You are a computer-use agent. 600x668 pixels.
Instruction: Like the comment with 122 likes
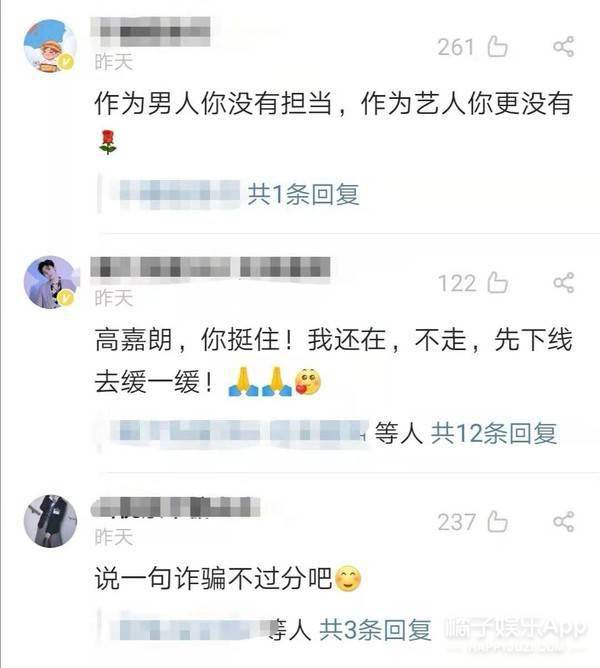497,282
